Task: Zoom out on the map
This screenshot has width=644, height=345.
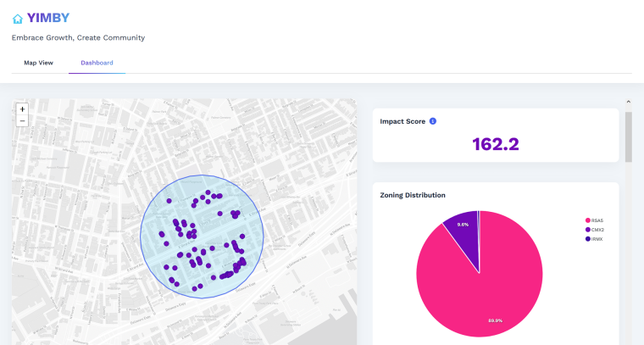Action: (x=22, y=120)
